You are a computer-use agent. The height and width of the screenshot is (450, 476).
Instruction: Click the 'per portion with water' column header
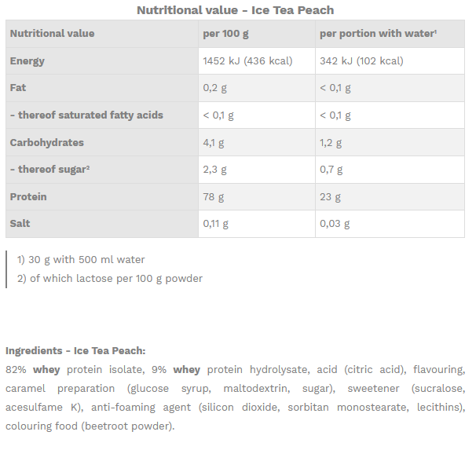(377, 34)
